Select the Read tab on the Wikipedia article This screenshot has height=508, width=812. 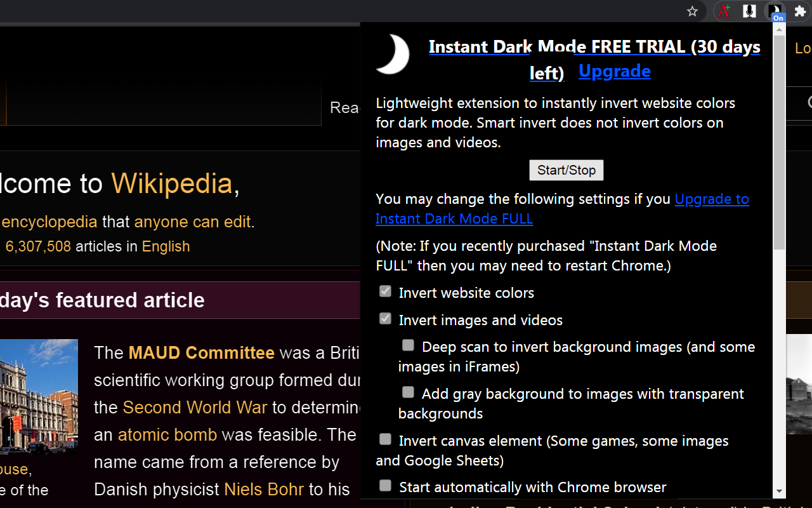[346, 108]
